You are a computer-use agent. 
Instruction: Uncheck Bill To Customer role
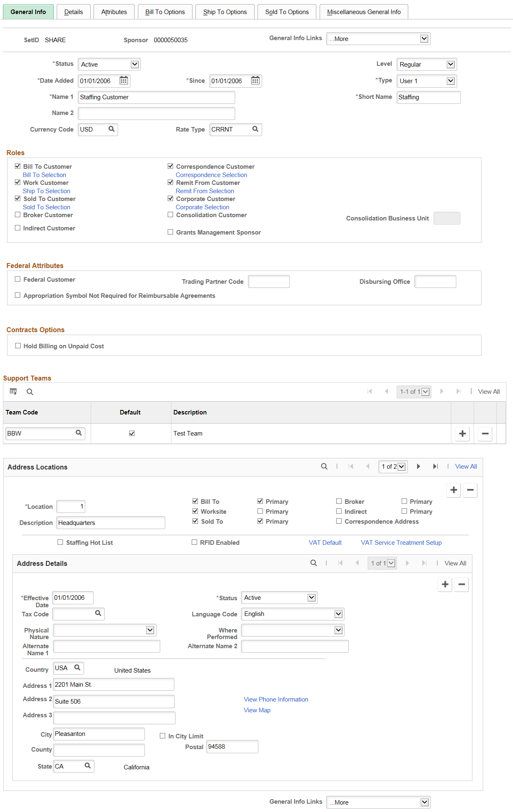(17, 166)
